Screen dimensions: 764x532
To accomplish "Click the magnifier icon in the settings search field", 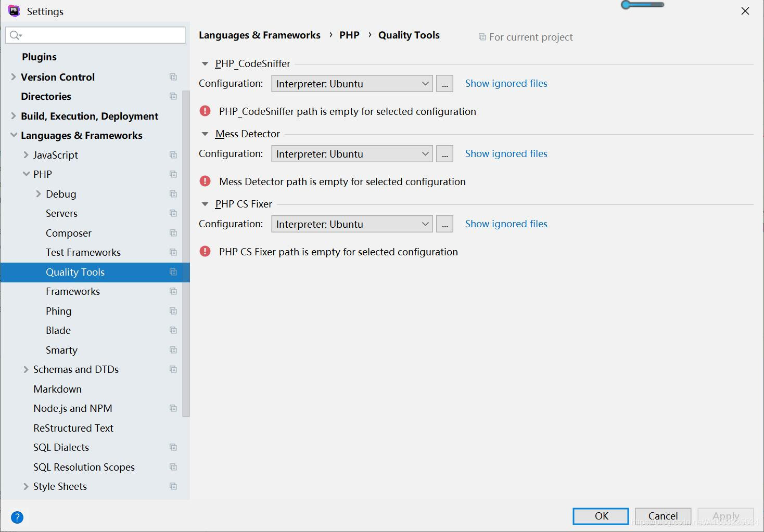I will 14,35.
